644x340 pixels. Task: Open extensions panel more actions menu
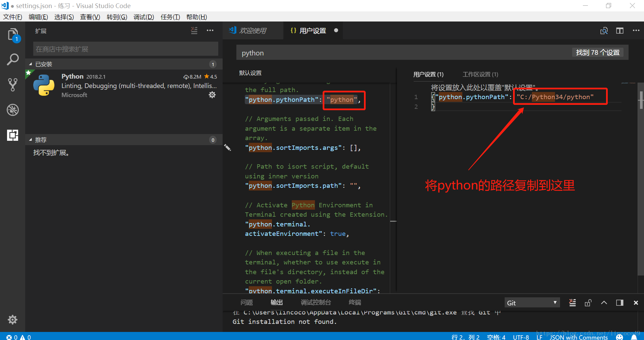click(x=210, y=31)
